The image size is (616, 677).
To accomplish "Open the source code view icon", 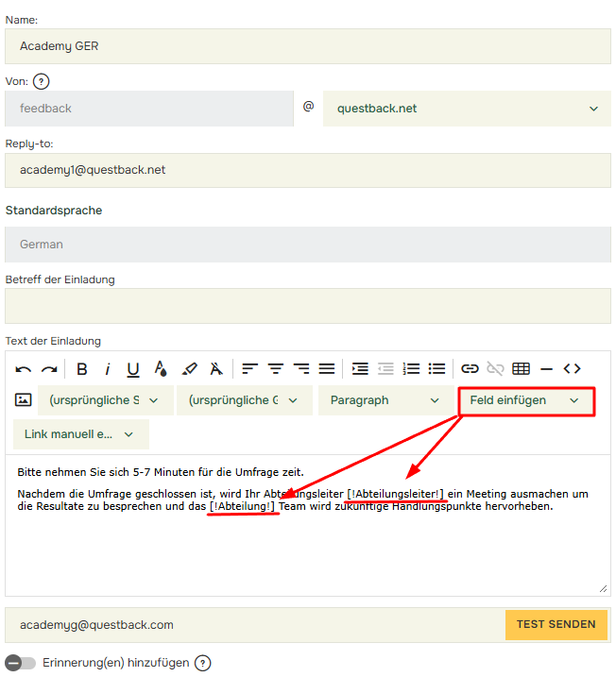I will (x=572, y=369).
